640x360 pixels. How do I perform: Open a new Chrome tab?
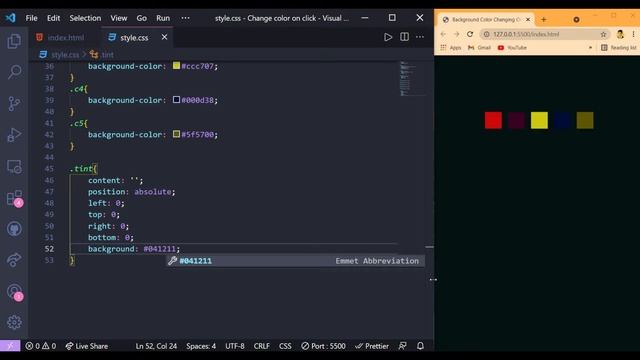pos(544,19)
